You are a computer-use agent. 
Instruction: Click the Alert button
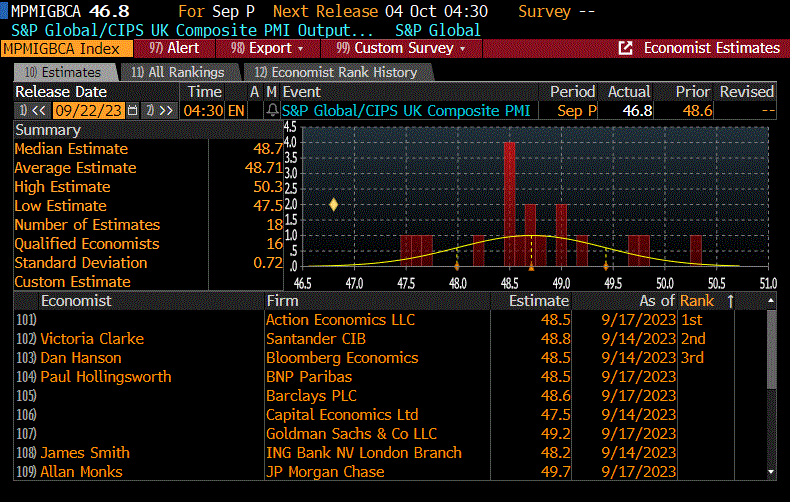(x=174, y=48)
